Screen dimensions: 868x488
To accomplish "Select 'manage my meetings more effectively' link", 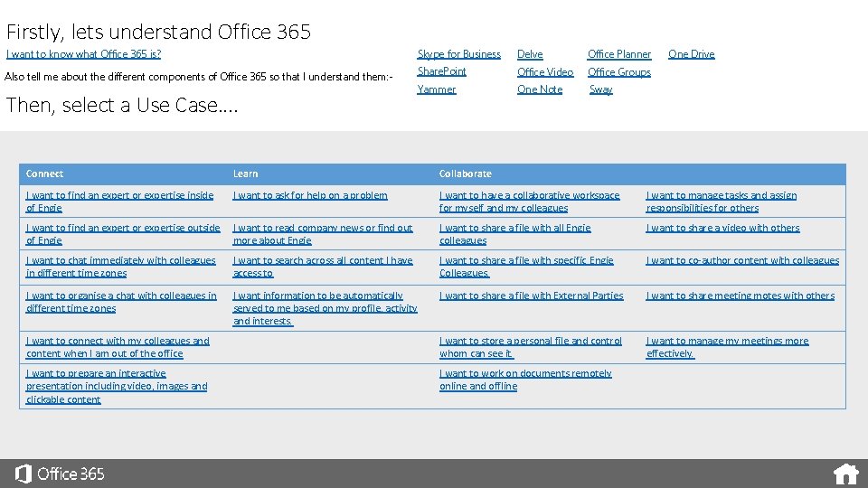I will pyautogui.click(x=727, y=347).
